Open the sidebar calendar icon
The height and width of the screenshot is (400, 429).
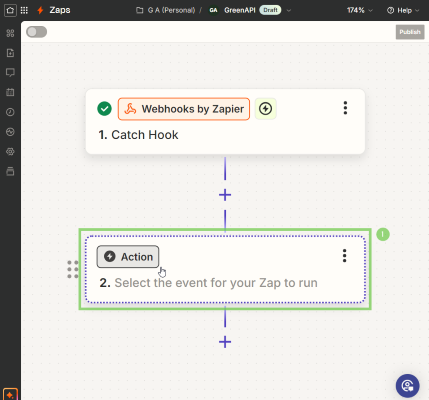10,92
